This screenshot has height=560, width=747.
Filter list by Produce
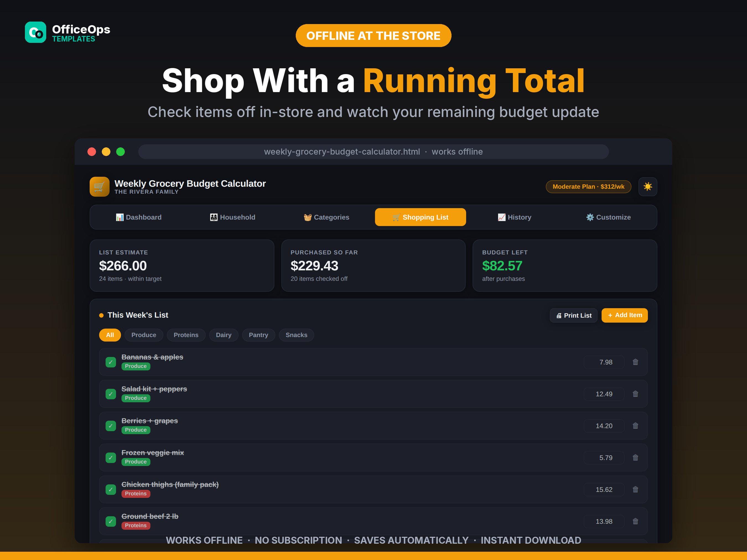tap(144, 335)
